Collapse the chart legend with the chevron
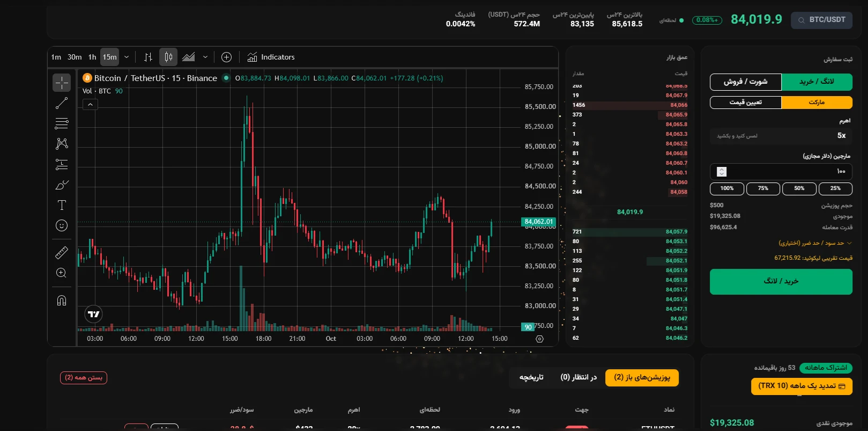The height and width of the screenshot is (431, 868). 90,105
